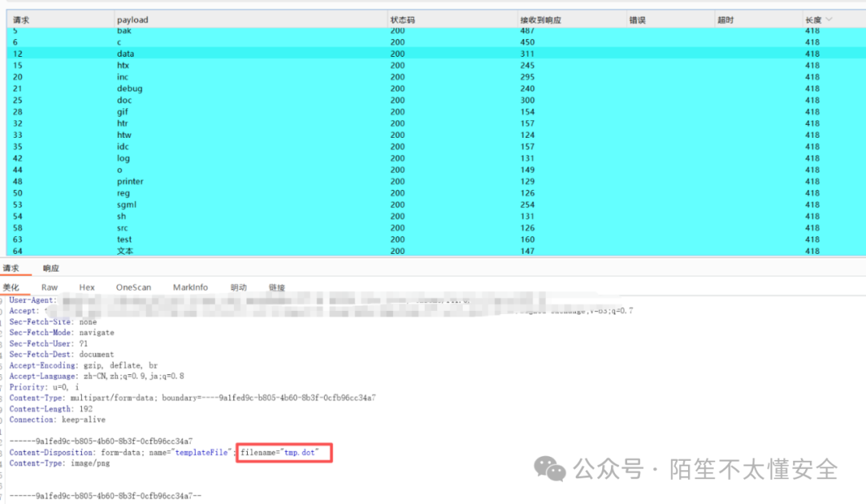Viewport: 866px width, 504px height.
Task: Click the Connection: keep-alive line
Action: (x=58, y=420)
